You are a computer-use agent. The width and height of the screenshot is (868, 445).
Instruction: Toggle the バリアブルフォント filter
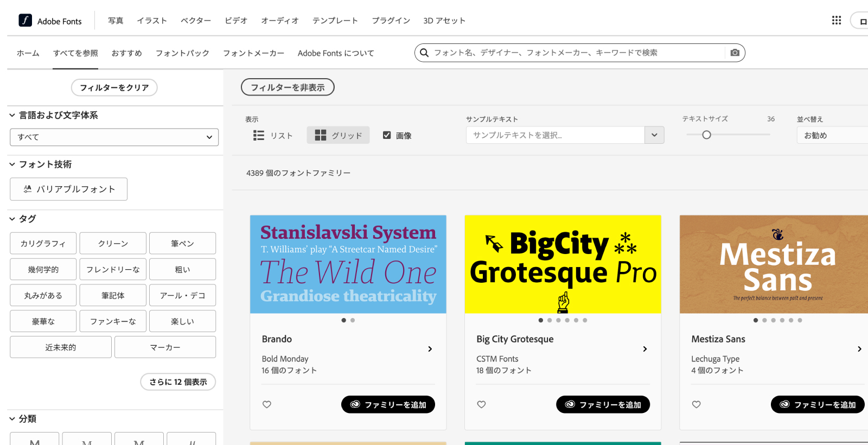tap(69, 189)
